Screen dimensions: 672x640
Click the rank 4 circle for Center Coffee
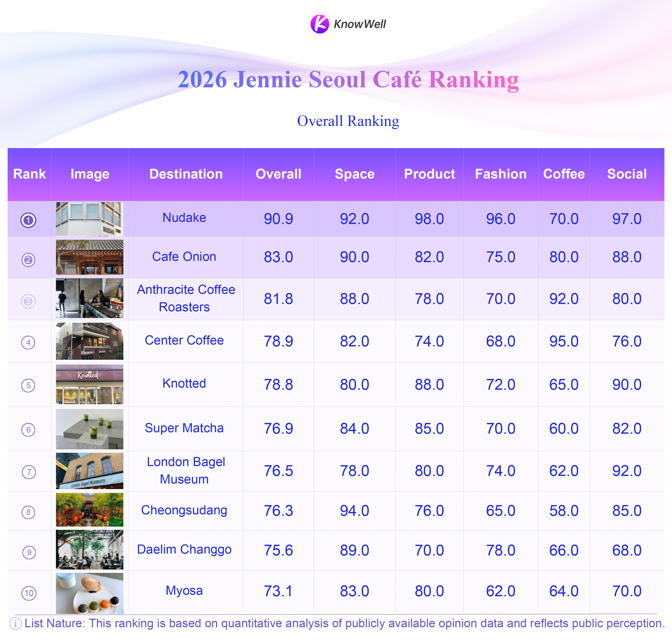coord(28,343)
